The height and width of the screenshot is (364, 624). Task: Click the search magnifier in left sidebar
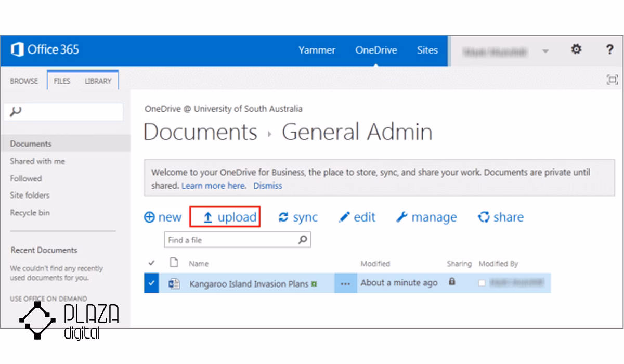click(16, 111)
